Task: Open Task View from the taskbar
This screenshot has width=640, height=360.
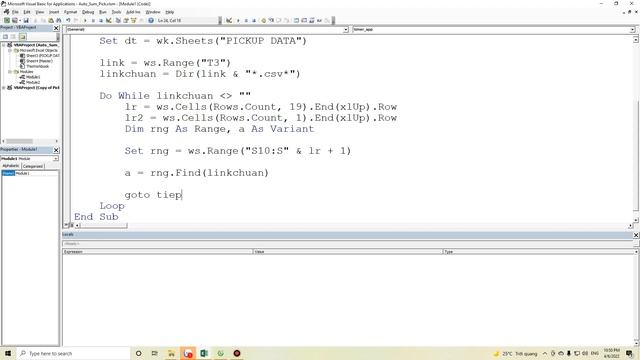Action: pyautogui.click(x=154, y=353)
